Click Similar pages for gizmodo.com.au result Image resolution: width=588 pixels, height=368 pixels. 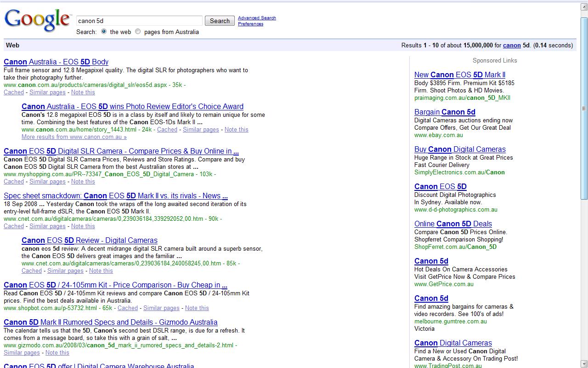[x=22, y=352]
